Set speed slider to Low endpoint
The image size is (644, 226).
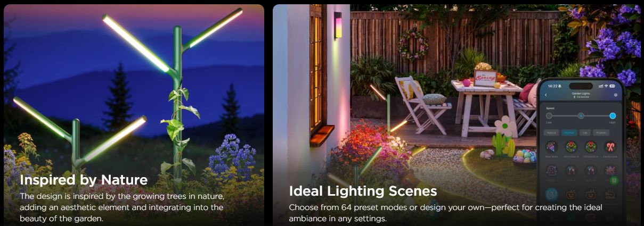point(549,115)
